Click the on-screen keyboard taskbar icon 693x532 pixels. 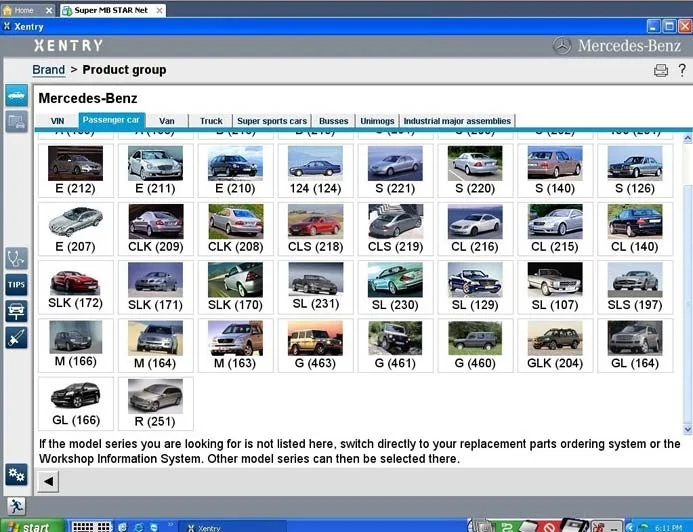(92, 527)
